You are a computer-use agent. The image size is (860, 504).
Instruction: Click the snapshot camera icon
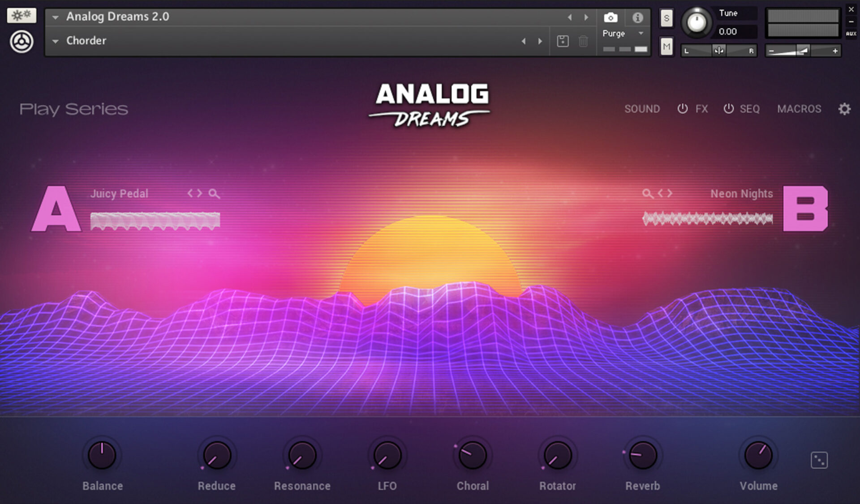[611, 18]
